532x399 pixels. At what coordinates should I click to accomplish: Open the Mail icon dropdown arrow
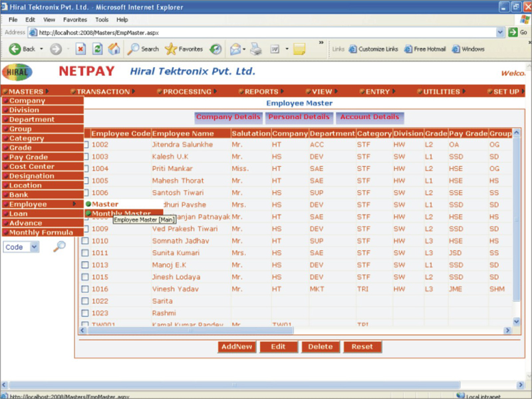[244, 49]
